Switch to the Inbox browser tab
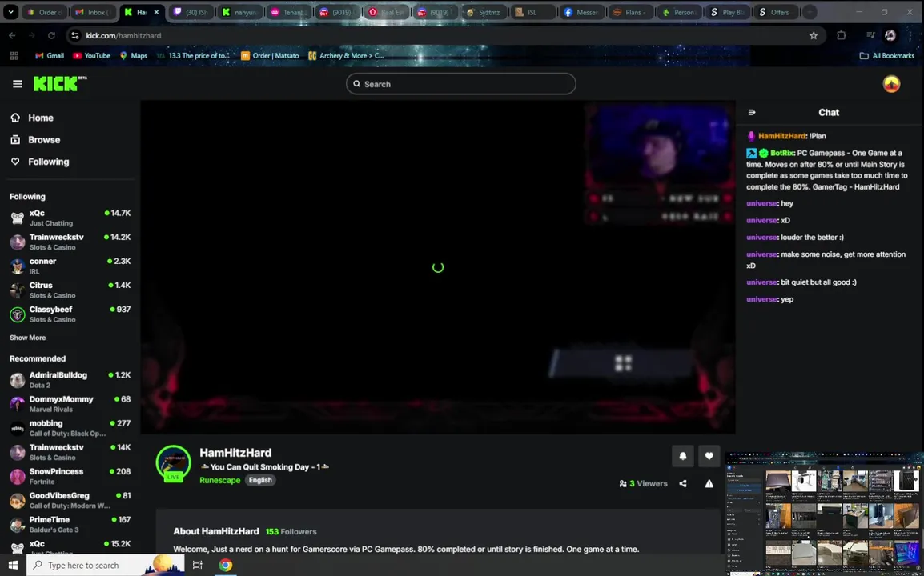 (x=93, y=12)
